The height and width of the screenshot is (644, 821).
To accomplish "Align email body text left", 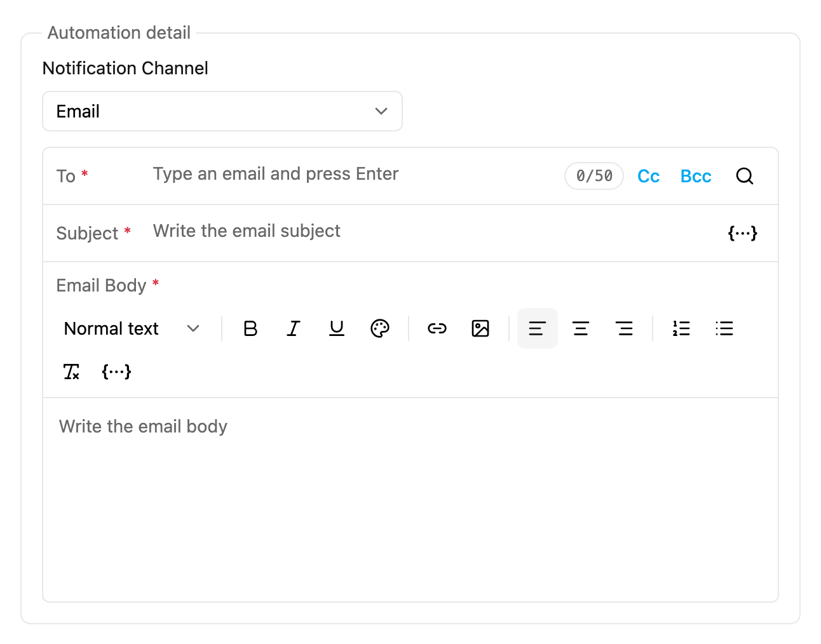I will pyautogui.click(x=538, y=328).
